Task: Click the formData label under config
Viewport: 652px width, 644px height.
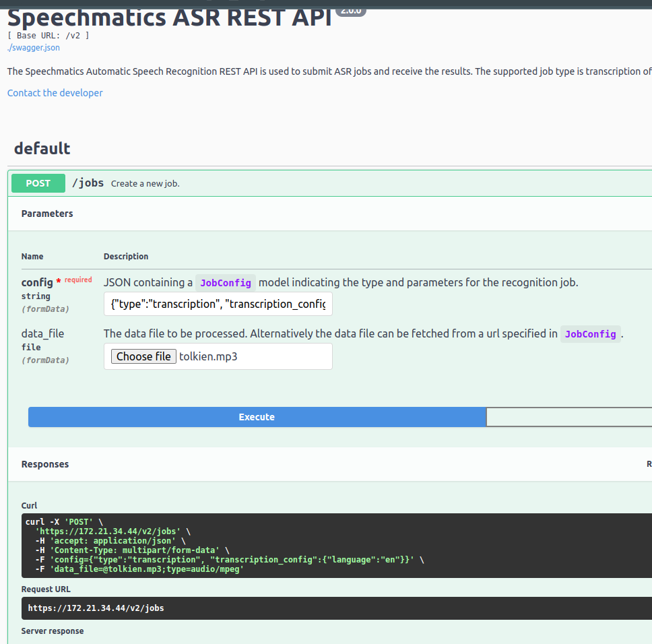Action: [x=45, y=309]
